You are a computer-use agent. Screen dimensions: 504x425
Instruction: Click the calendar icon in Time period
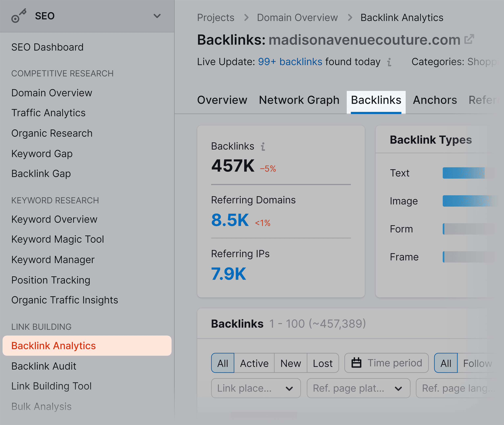[356, 363]
